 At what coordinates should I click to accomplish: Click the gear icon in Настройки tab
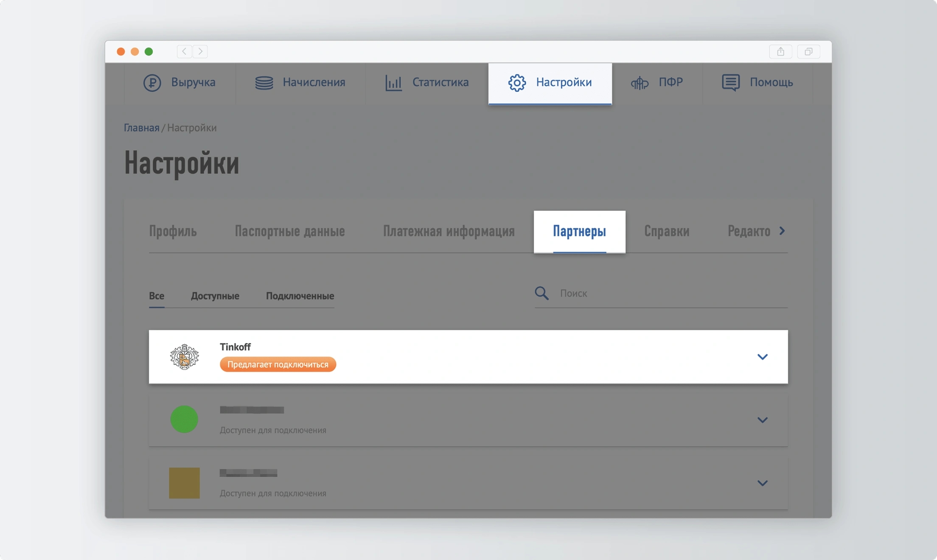pos(517,82)
